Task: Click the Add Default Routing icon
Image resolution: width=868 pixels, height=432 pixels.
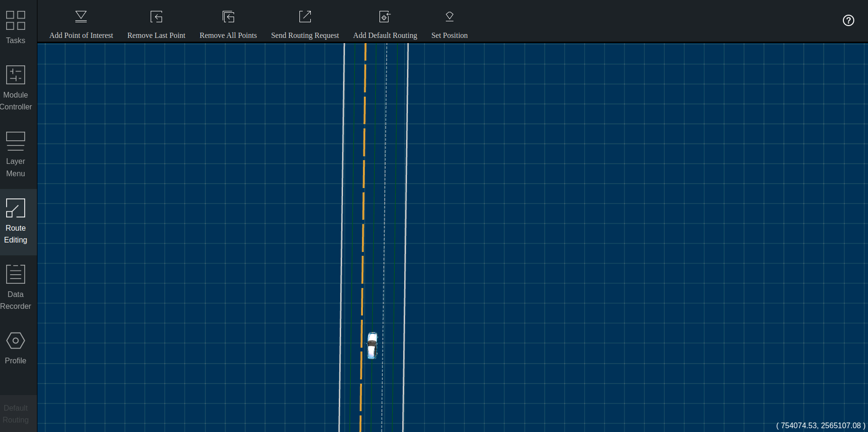Action: point(385,17)
